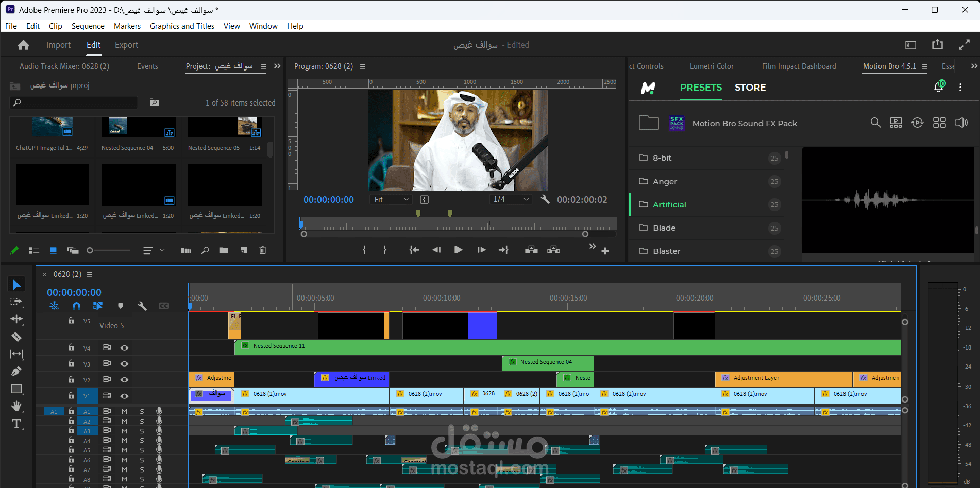Open the Markers menu

pos(127,26)
